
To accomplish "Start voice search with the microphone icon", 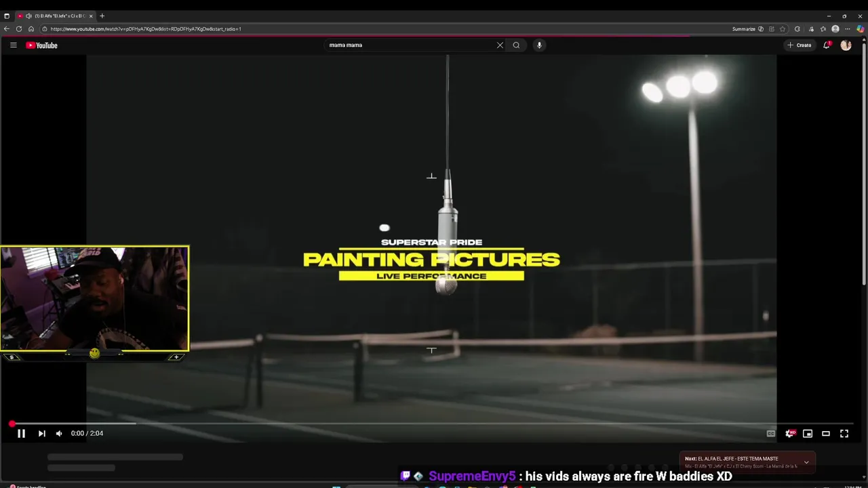I will 539,45.
